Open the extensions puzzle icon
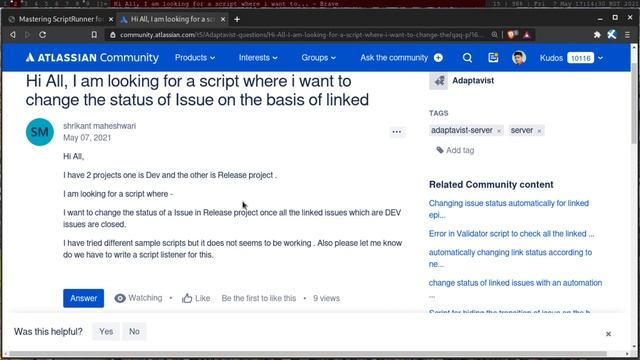 597,35
